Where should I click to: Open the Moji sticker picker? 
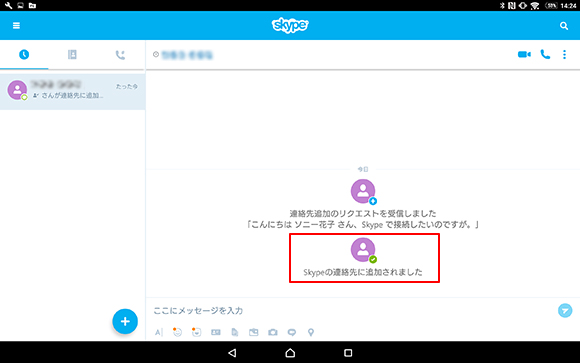coord(196,332)
